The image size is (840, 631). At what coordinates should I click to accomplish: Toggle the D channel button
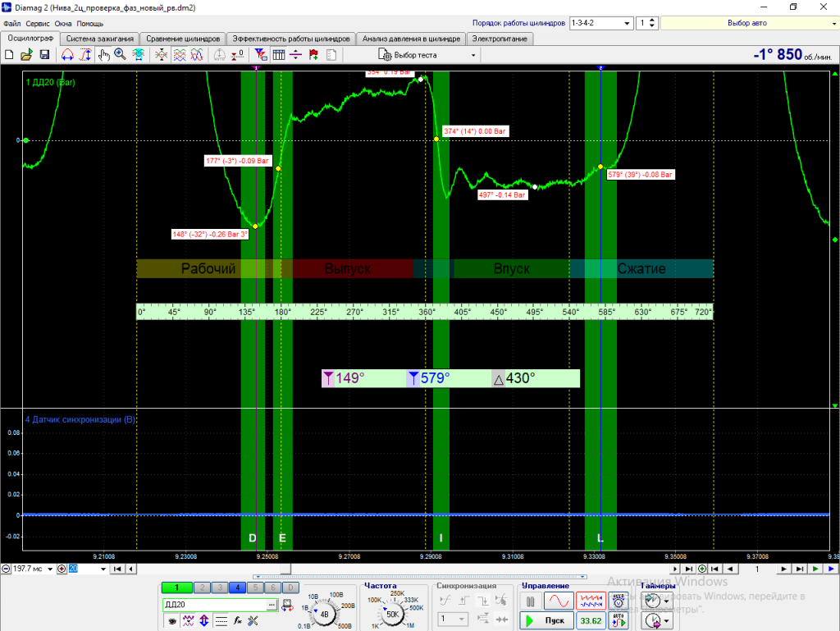290,588
